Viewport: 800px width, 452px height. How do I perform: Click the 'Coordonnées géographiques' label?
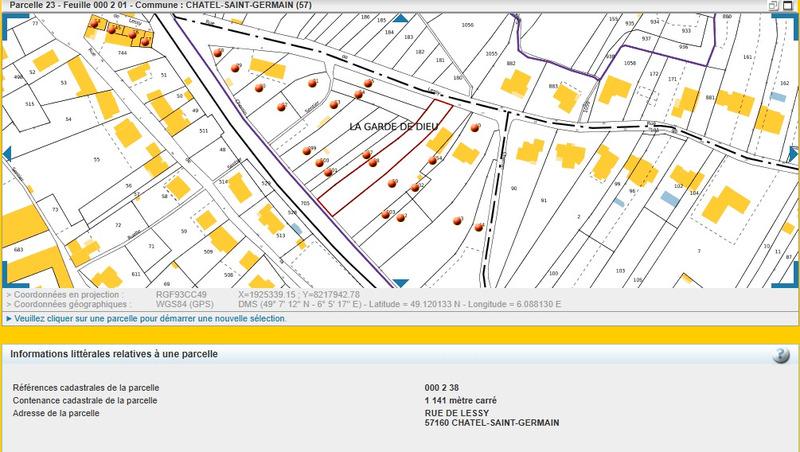click(69, 304)
